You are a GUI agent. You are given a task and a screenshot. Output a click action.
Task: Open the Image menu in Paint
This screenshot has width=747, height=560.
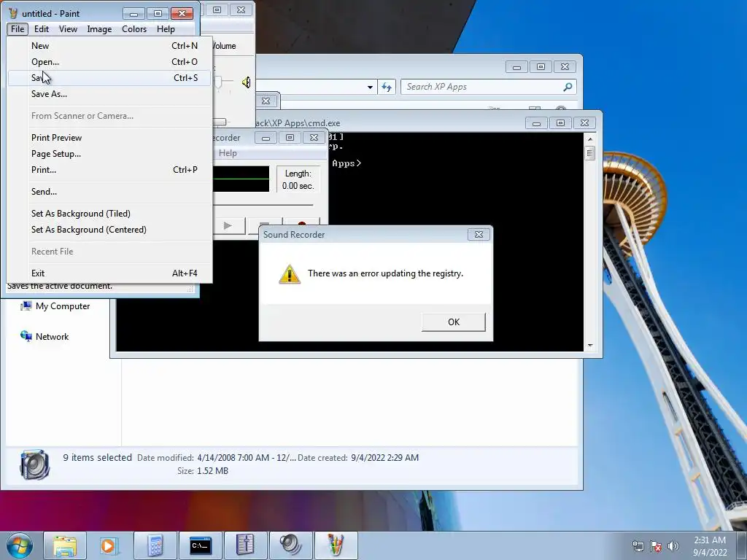coord(99,29)
